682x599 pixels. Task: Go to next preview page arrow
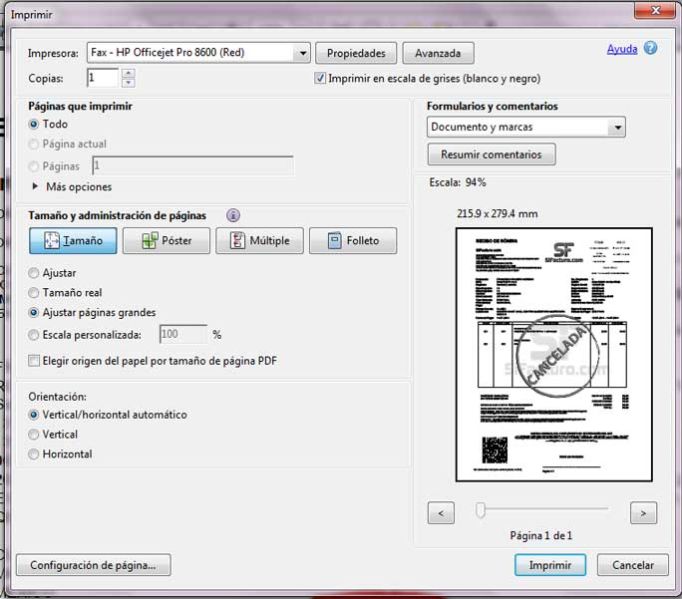pyautogui.click(x=643, y=513)
